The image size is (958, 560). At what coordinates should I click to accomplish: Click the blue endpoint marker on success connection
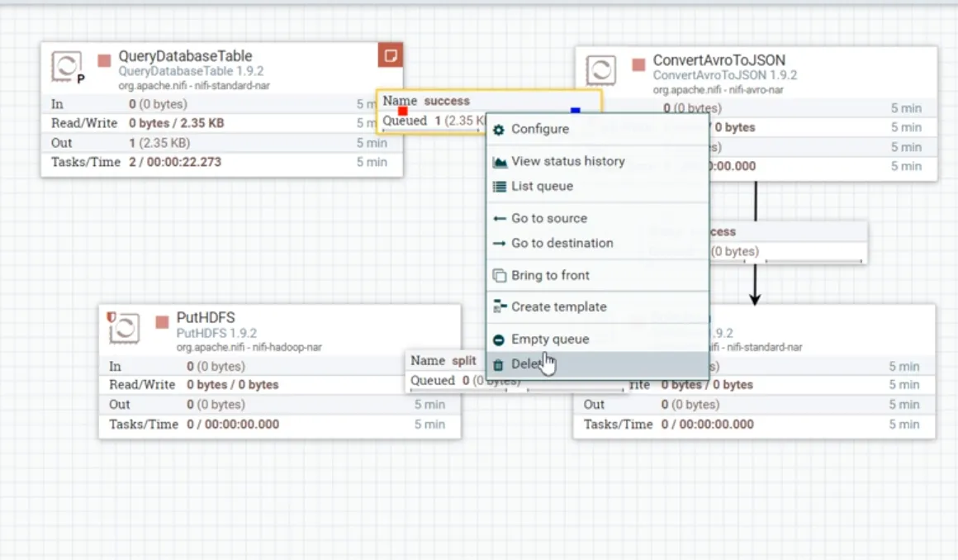pyautogui.click(x=575, y=110)
